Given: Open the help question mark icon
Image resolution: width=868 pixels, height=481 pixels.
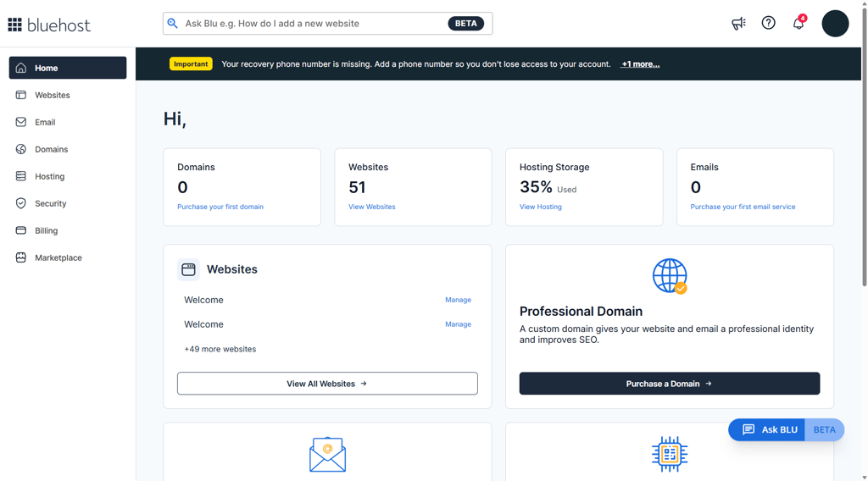Looking at the screenshot, I should (x=768, y=23).
